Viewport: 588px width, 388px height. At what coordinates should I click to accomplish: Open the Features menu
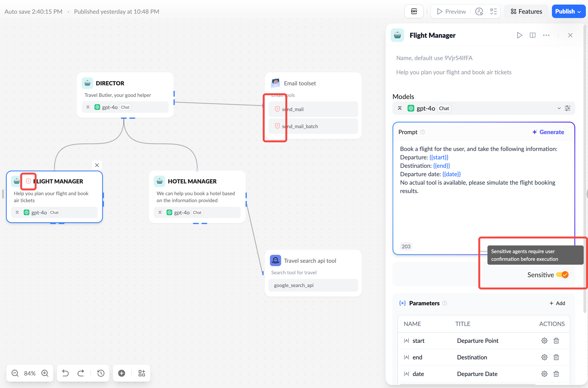[x=526, y=11]
